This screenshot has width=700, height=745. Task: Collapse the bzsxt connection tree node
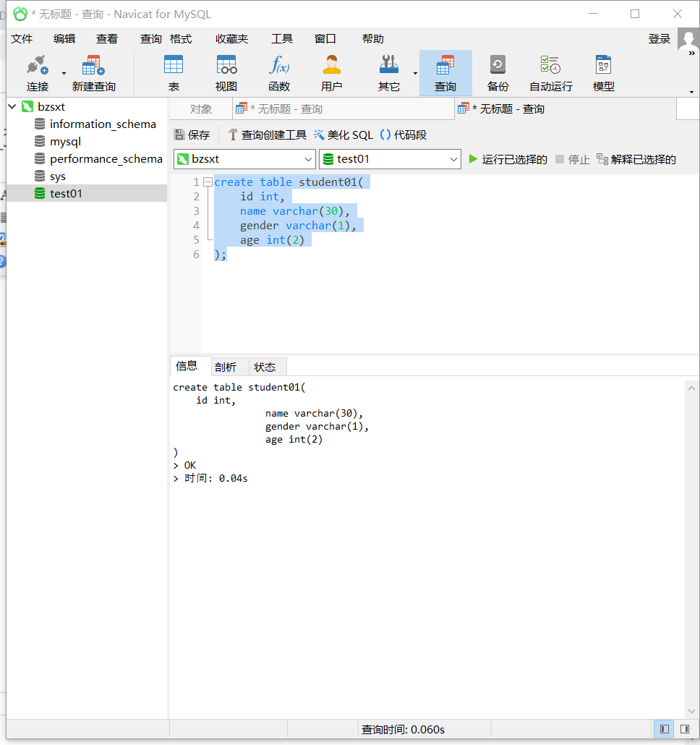pyautogui.click(x=12, y=106)
